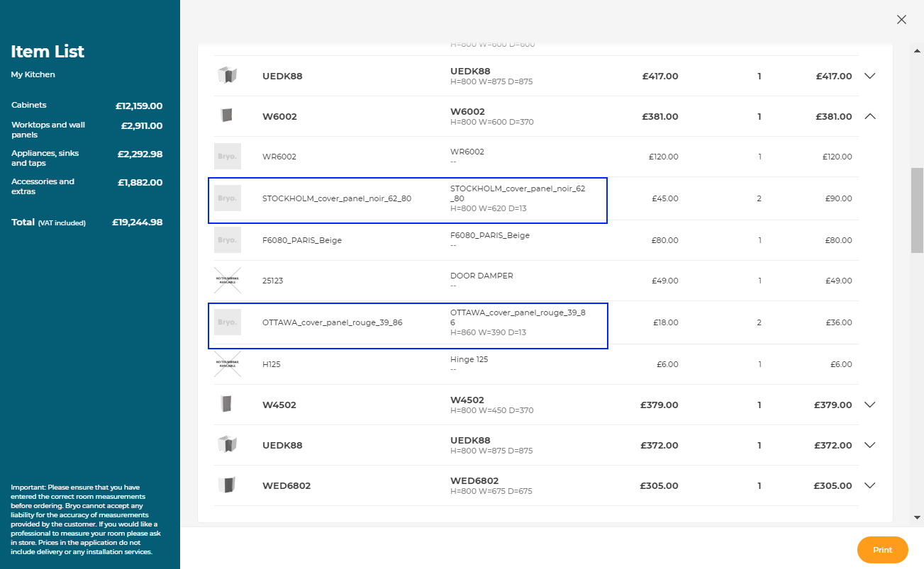This screenshot has height=569, width=924.
Task: Click the WED6802 corner cabinet icon
Action: (x=227, y=485)
